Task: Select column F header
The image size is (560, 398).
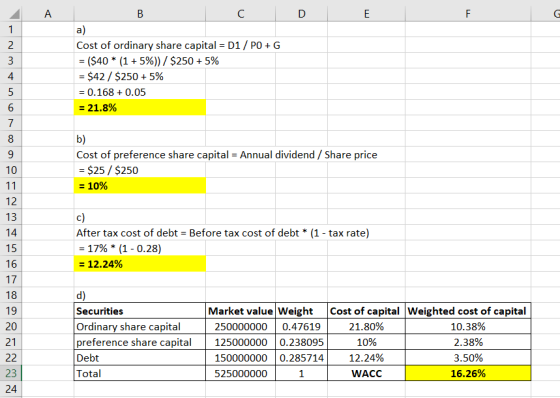Action: point(468,14)
